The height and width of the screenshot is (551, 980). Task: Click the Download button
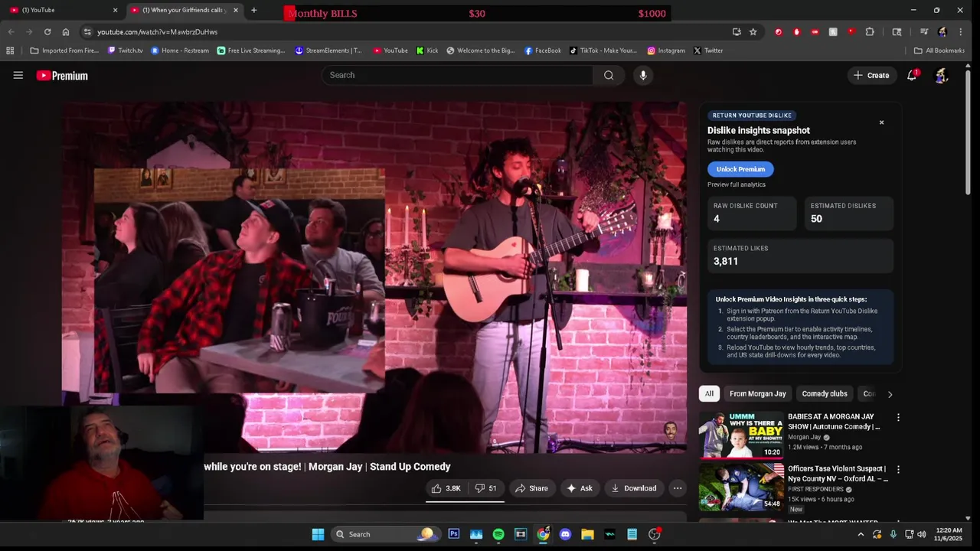(633, 488)
